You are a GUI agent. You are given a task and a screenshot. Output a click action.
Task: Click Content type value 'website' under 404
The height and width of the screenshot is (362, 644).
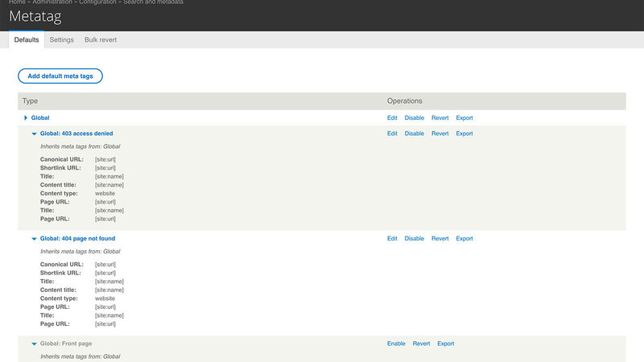coord(105,298)
